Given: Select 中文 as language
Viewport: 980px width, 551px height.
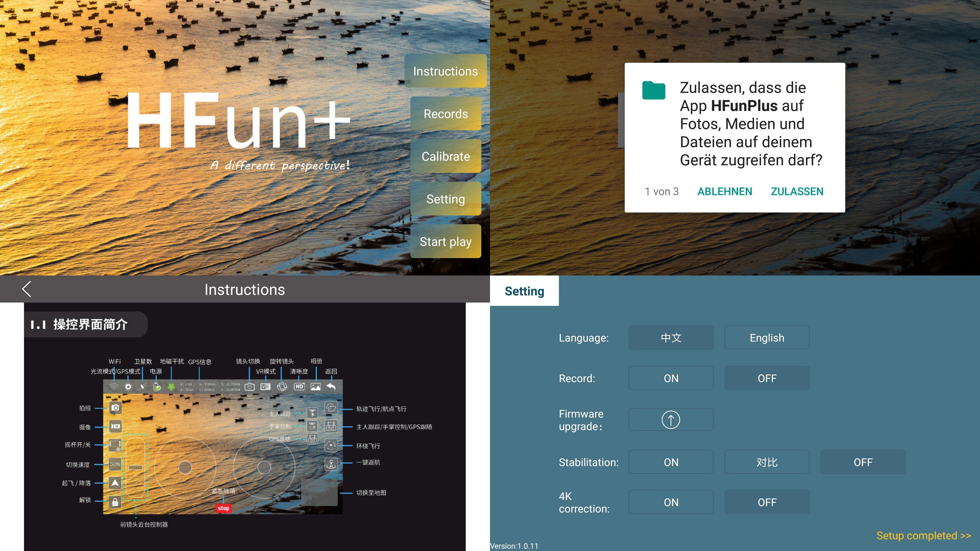Looking at the screenshot, I should (x=671, y=338).
